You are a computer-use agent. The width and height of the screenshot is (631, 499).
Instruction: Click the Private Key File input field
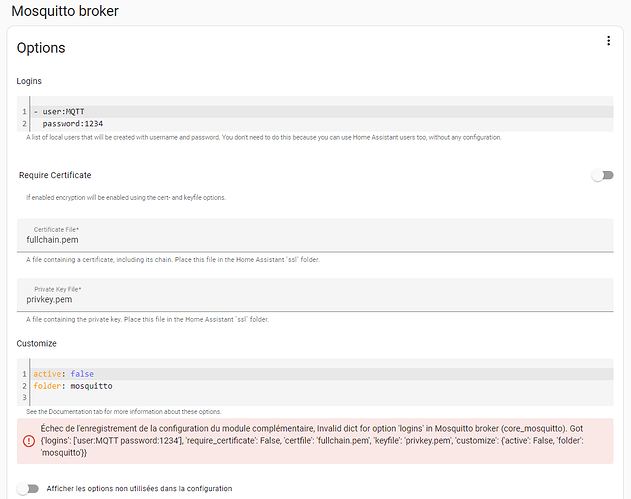[x=315, y=295]
